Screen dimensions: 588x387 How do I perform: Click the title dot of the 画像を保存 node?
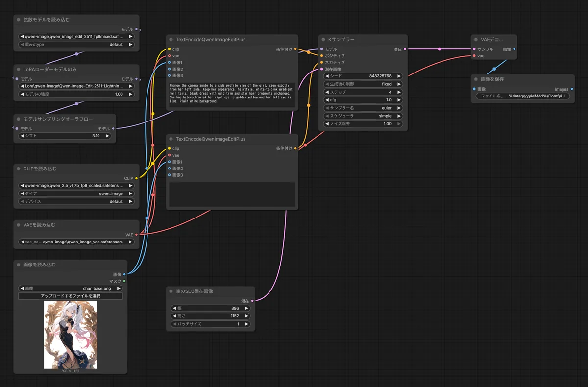point(476,79)
